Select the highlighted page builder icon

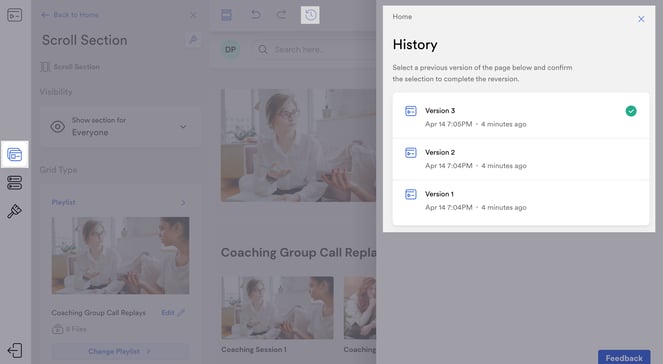pos(14,155)
